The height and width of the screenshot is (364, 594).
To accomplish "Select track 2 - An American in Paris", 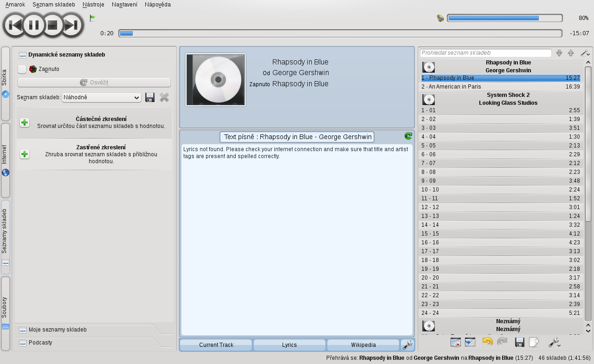I will [501, 87].
